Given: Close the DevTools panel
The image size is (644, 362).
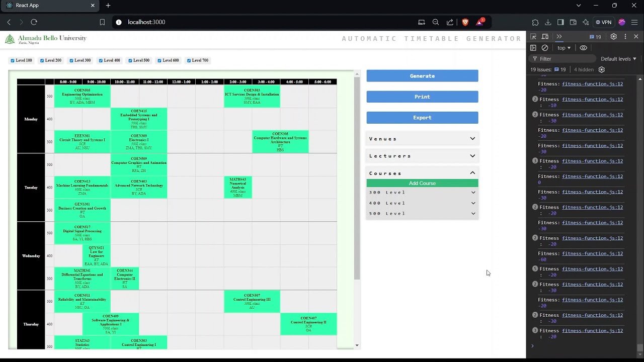Looking at the screenshot, I should [636, 37].
